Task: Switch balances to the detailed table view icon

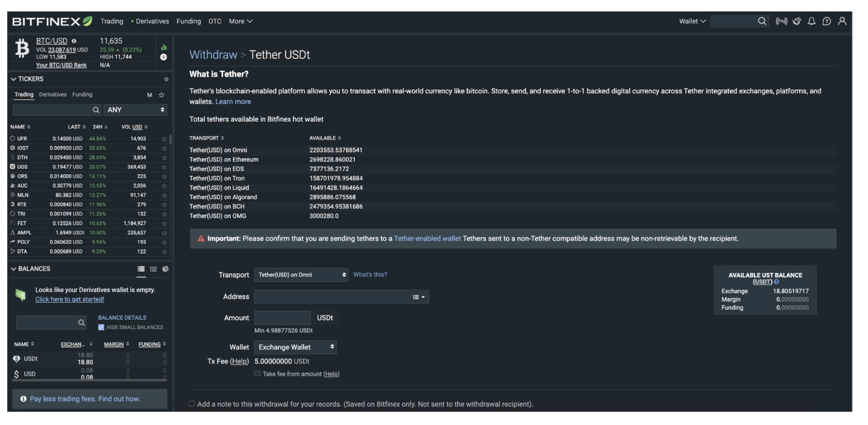Action: [141, 269]
